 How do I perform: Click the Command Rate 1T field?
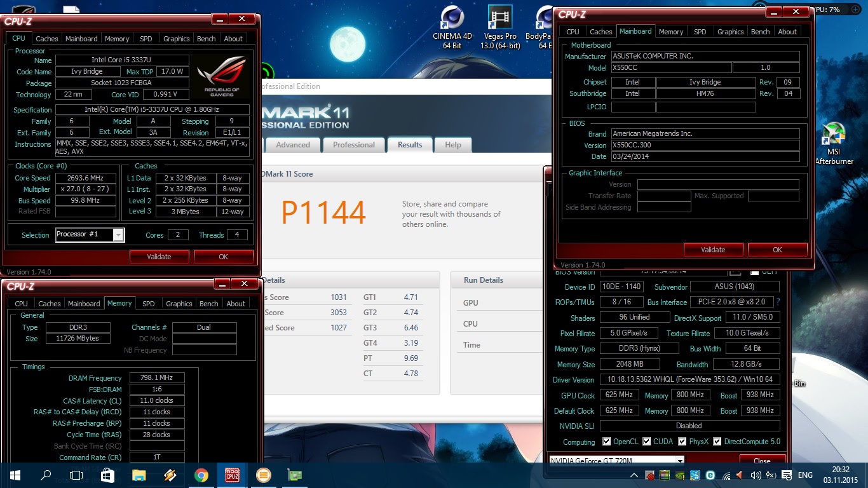tap(157, 457)
